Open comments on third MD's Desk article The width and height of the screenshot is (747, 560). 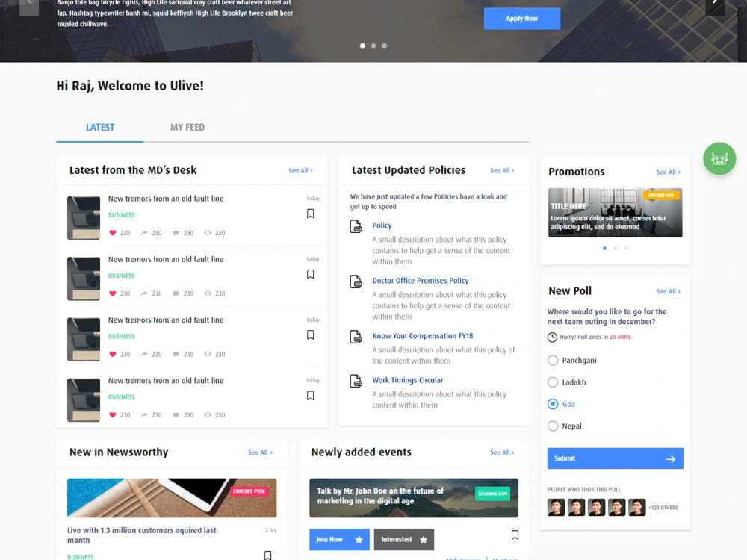click(176, 354)
